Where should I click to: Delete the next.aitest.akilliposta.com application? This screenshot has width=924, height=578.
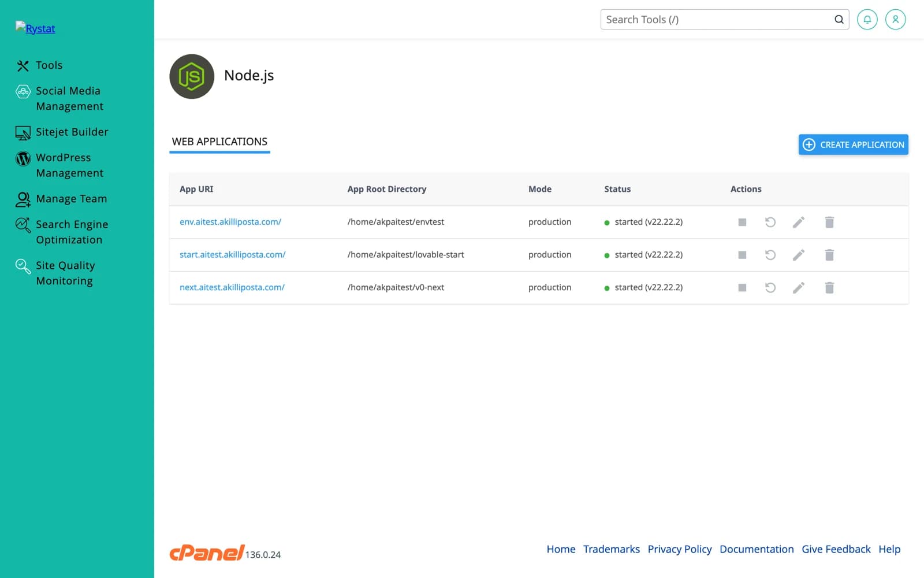tap(829, 288)
